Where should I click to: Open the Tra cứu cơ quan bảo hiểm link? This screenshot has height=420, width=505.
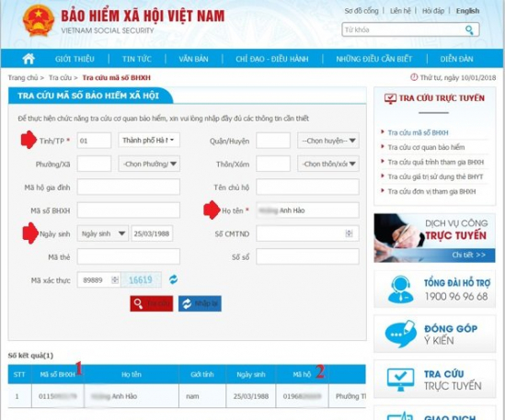pyautogui.click(x=426, y=147)
